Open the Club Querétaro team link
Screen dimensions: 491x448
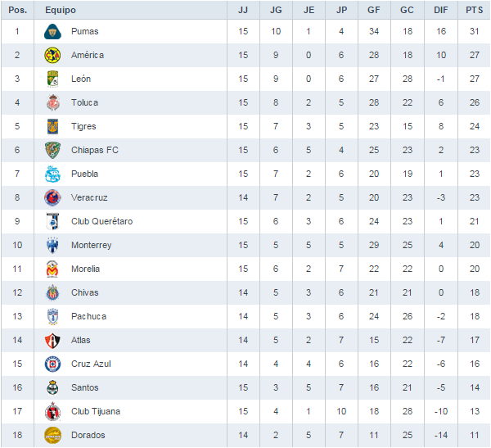click(101, 221)
